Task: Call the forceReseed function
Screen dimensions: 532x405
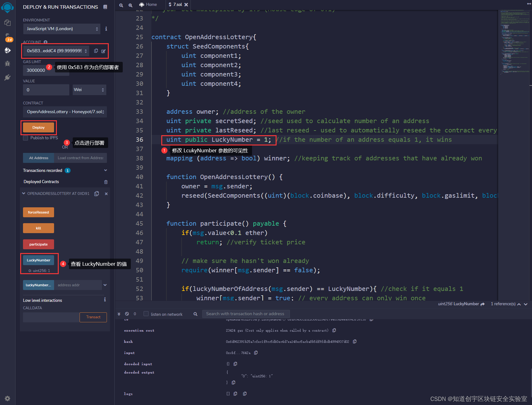Action: [39, 212]
